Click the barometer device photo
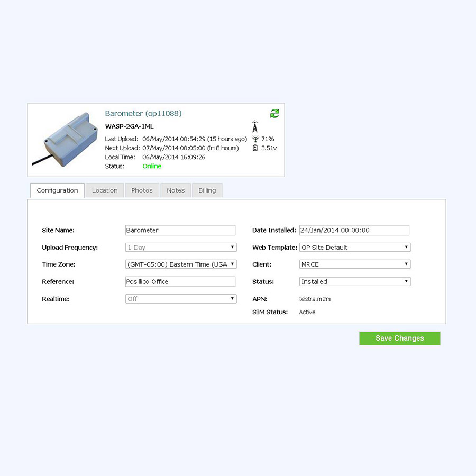 [x=65, y=140]
